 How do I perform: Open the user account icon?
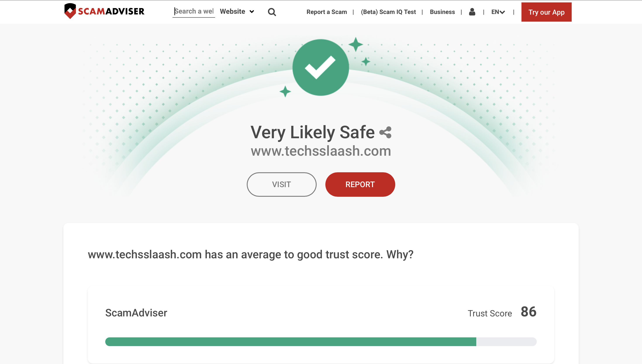point(472,12)
